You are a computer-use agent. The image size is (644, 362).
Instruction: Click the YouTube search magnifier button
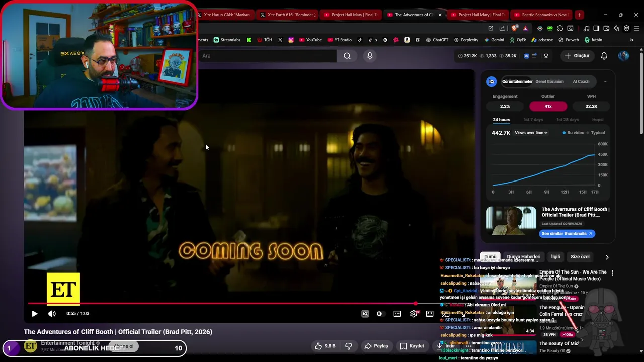(347, 56)
